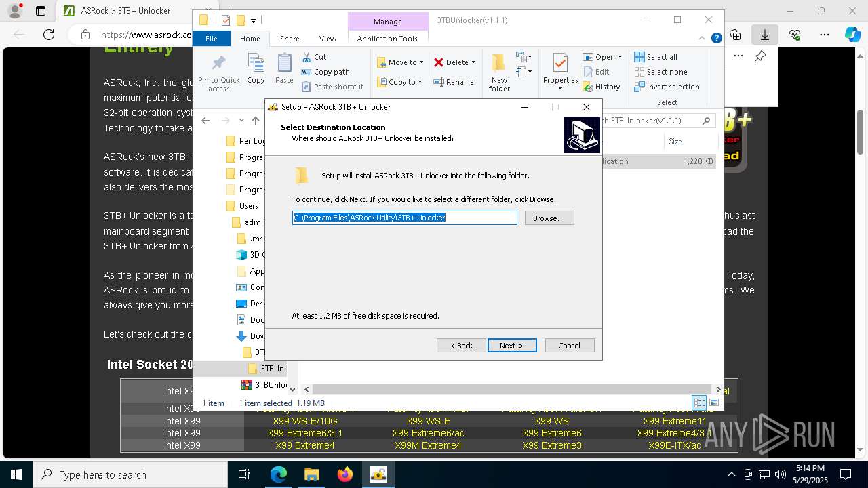868x488 pixels.
Task: Click Copy path in the ribbon
Action: 325,72
